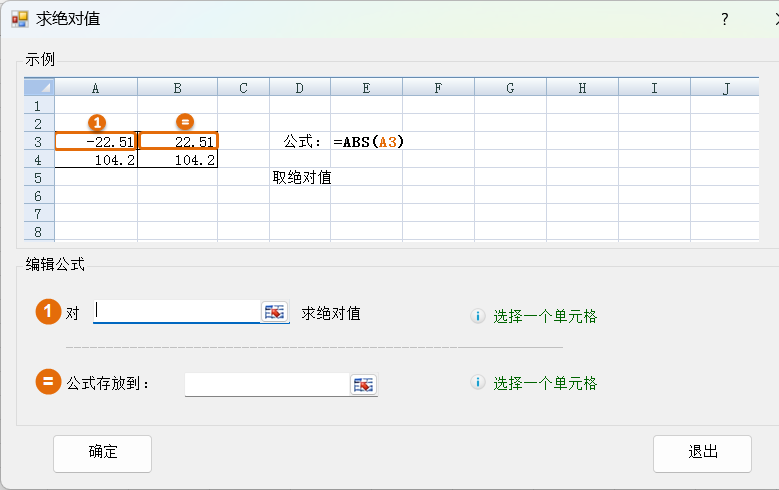This screenshot has height=490, width=779.
Task: Click the orange equals marker above cell B3
Action: pyautogui.click(x=184, y=122)
